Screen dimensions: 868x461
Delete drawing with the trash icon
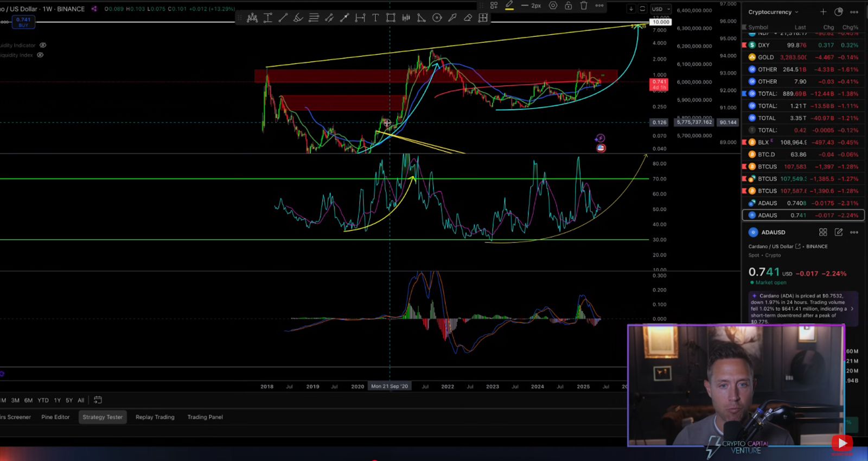click(584, 5)
